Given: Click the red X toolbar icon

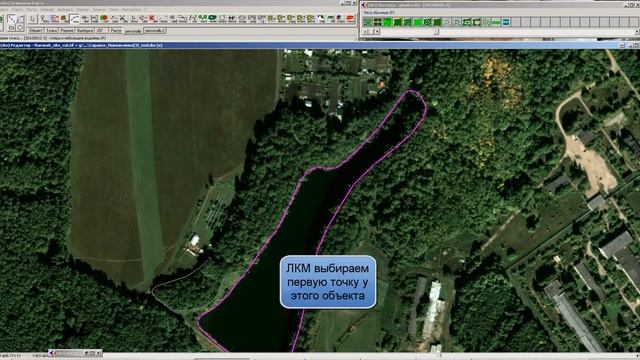Looking at the screenshot, I should pyautogui.click(x=152, y=18).
